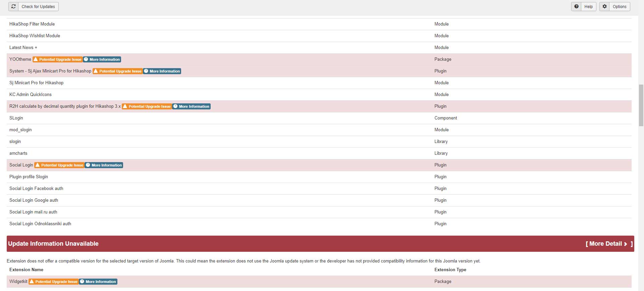Click Potential Upgrade Issue badge for YOOtheme
Image resolution: width=644 pixels, height=291 pixels.
click(x=57, y=59)
